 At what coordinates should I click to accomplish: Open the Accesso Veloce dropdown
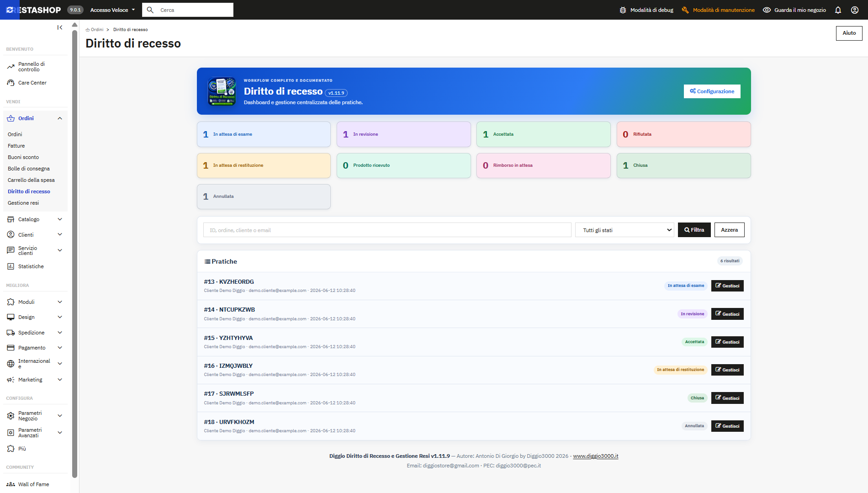[x=112, y=10]
